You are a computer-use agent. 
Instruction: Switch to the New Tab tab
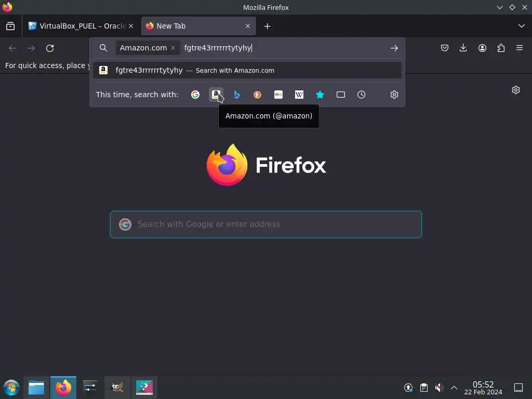[198, 26]
